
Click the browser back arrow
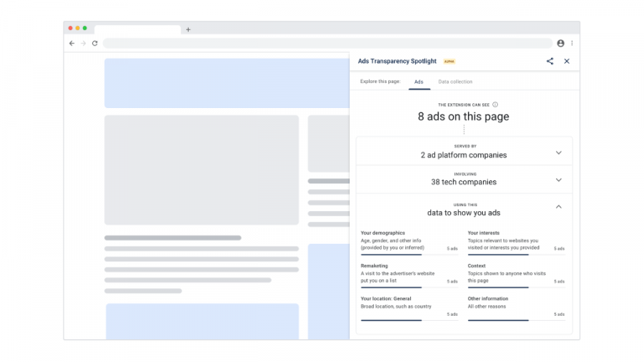click(x=72, y=43)
